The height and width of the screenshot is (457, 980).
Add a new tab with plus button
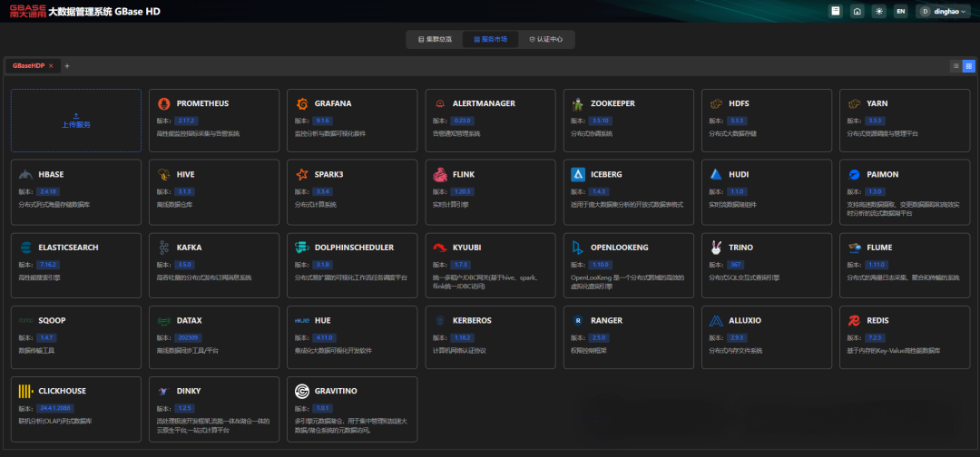click(x=67, y=65)
